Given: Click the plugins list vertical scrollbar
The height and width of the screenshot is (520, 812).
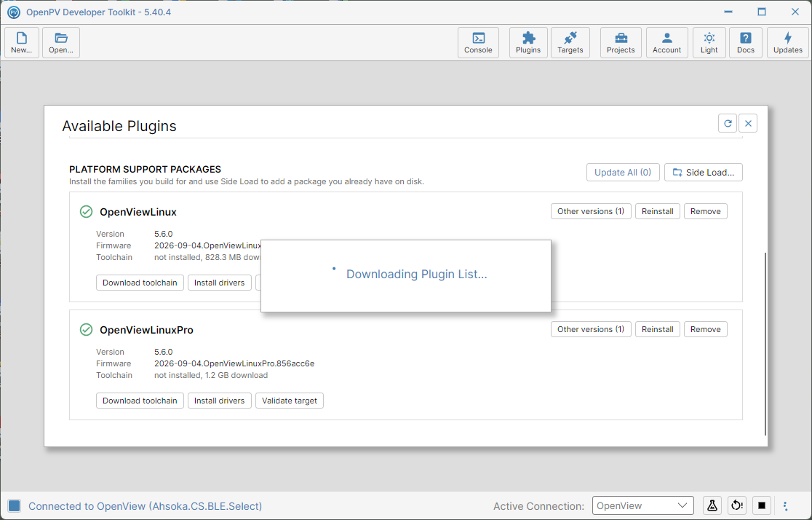Looking at the screenshot, I should (765, 344).
